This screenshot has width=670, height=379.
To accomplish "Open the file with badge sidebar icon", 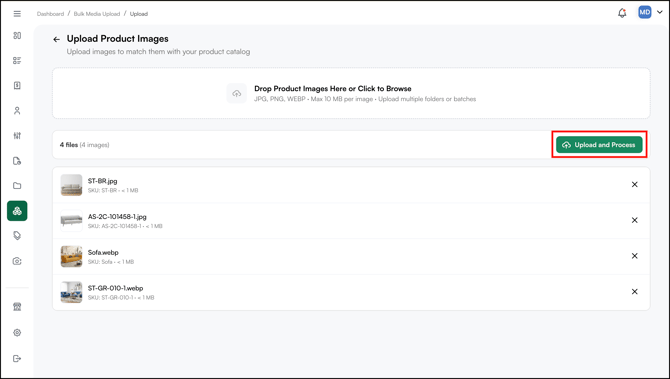I will click(17, 161).
